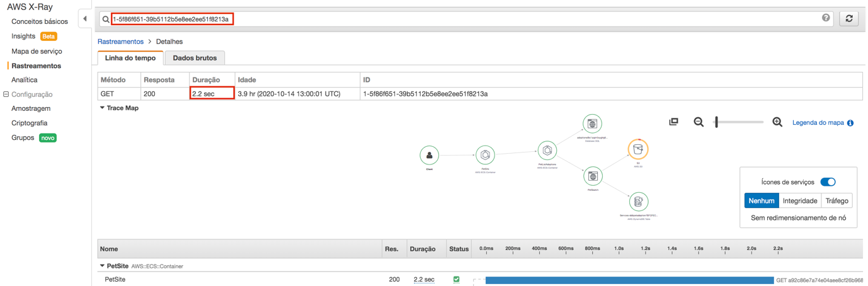Click the Duração value in details table
The width and height of the screenshot is (868, 286).
(x=212, y=93)
